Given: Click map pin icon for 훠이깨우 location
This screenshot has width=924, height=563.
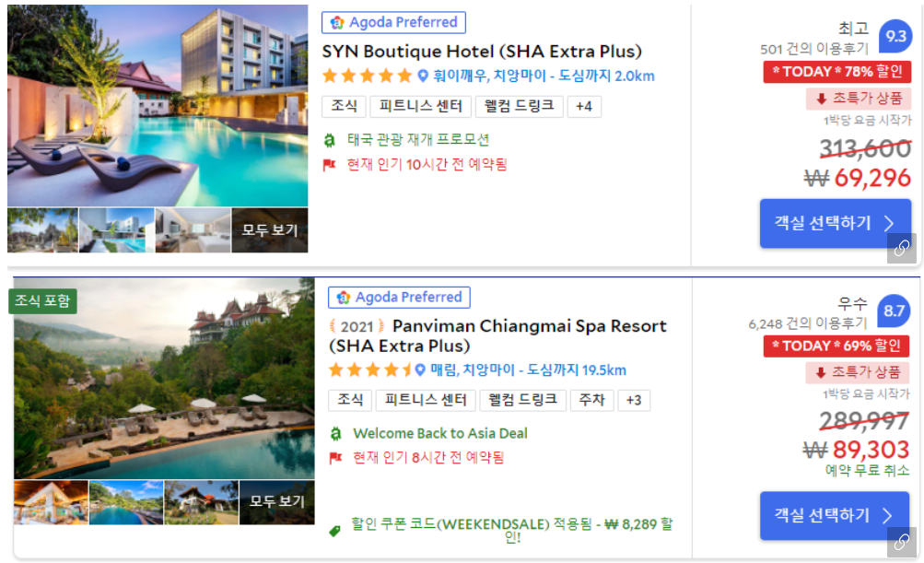Looking at the screenshot, I should [423, 76].
